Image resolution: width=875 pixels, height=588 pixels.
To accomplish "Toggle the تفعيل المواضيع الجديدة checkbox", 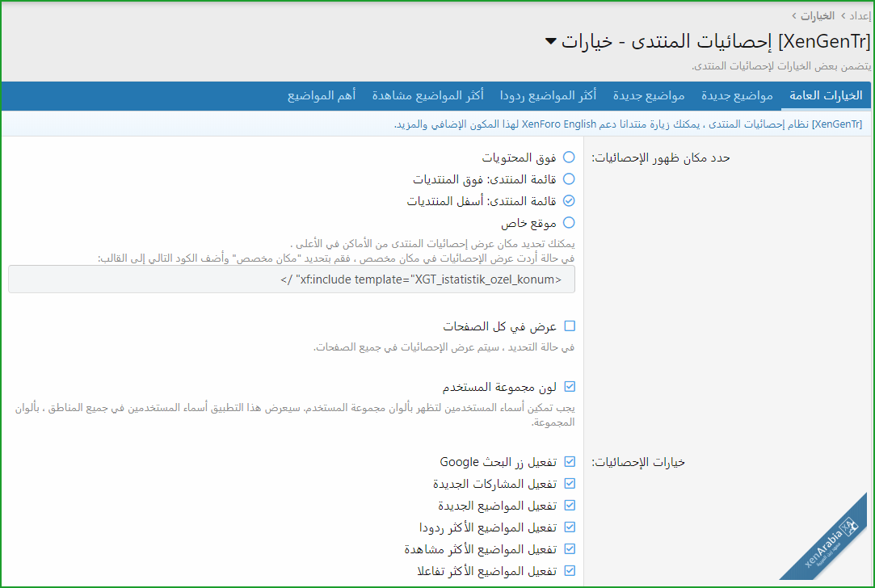I will tap(570, 506).
